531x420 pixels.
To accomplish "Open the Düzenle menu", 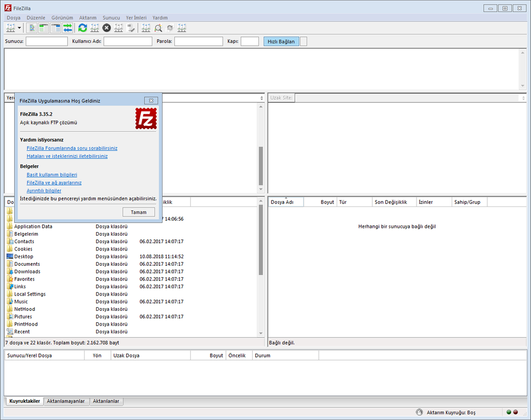I will (x=36, y=18).
